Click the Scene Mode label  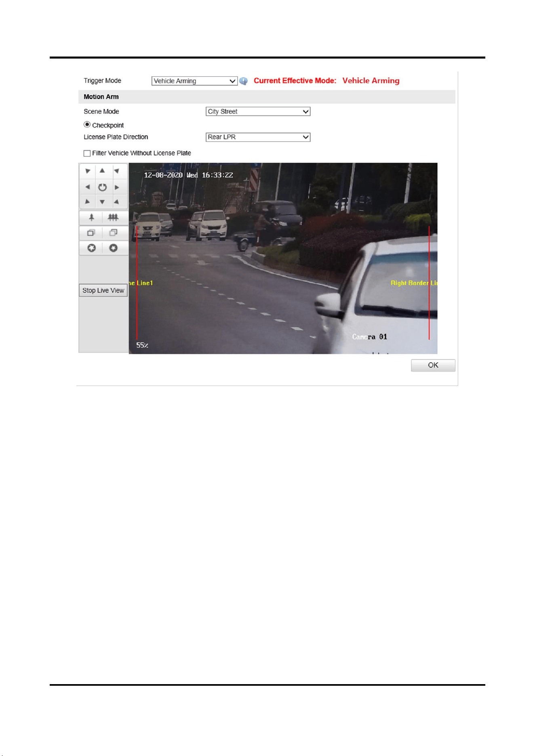[101, 111]
